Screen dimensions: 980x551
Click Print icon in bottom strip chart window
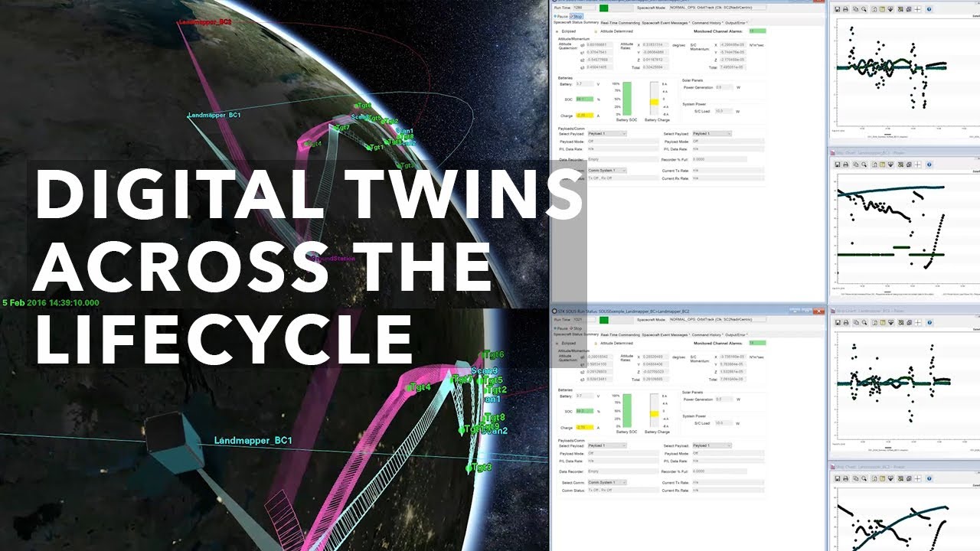(845, 478)
